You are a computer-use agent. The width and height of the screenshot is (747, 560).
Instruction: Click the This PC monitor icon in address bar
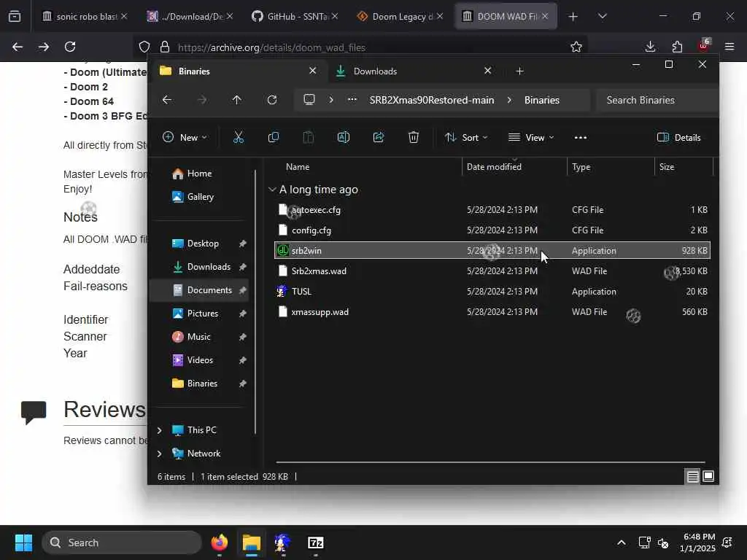(x=309, y=100)
